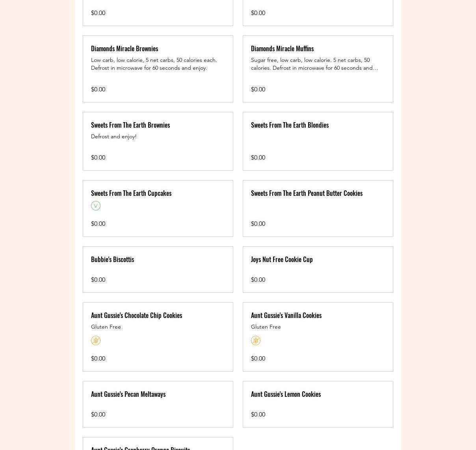Open Sweets From The Earth Peanut Butter Cookies
Screen dimensions: 476x450
point(307,193)
